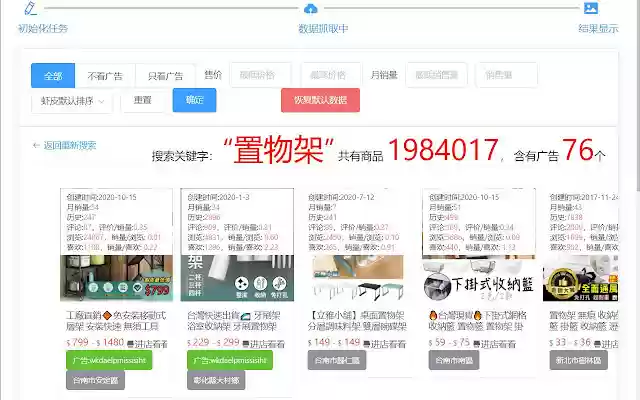Image resolution: width=640 pixels, height=400 pixels.
Task: Click 创建时间:2020-1-3 on second card
Action: click(218, 197)
